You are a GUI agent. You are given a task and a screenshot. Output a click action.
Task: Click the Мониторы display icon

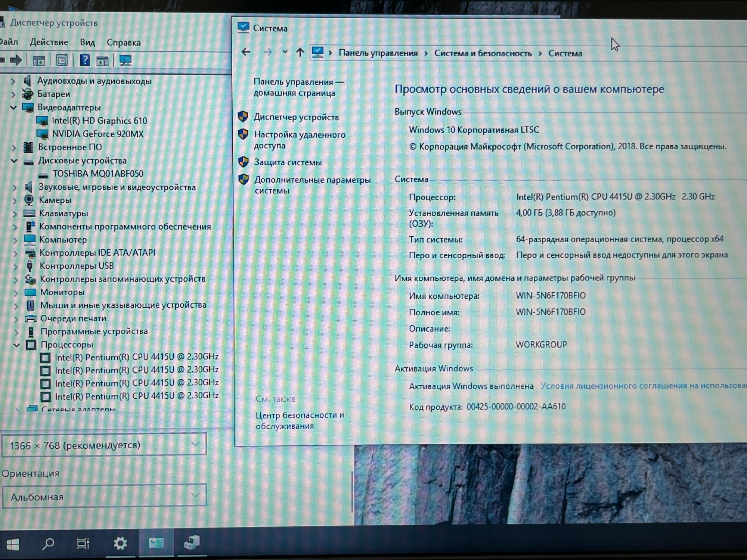[x=30, y=292]
